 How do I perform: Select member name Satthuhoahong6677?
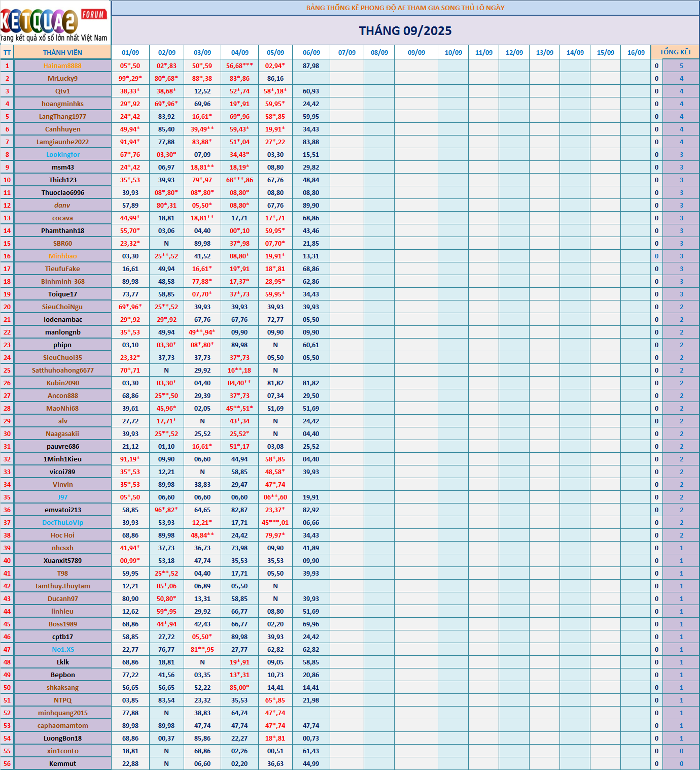[x=63, y=370]
